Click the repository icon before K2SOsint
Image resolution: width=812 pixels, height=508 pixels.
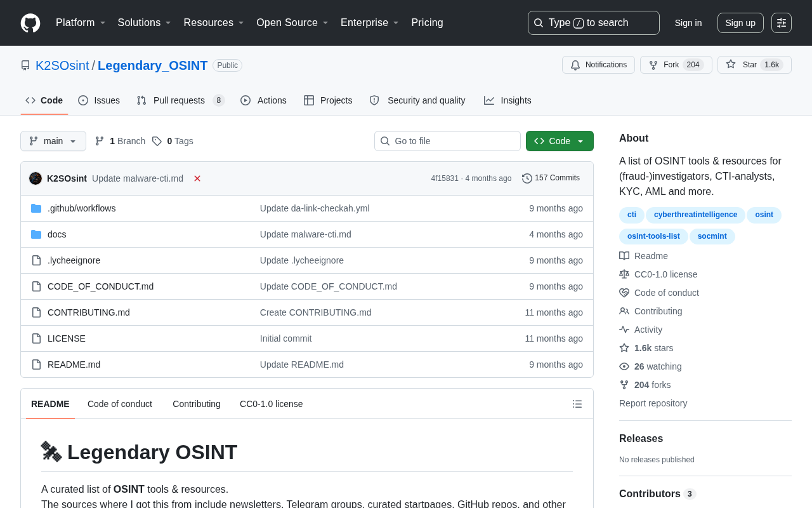coord(25,65)
